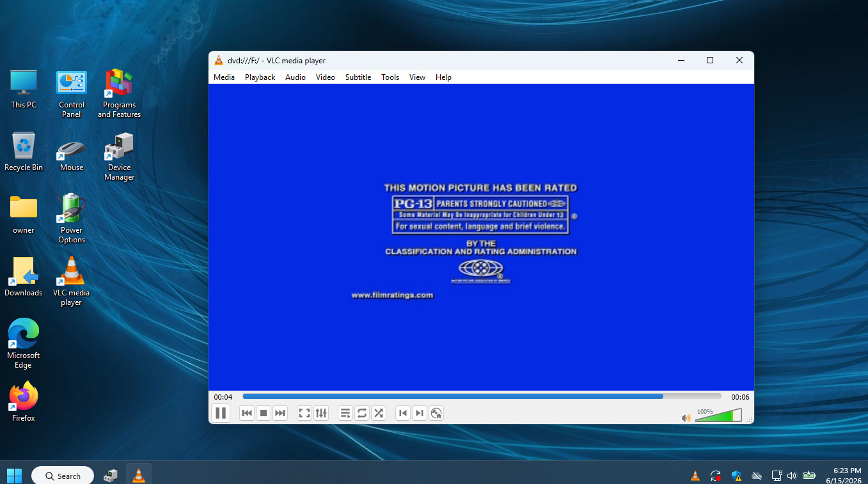Open Windows Security tray icon
This screenshot has height=484, width=868.
736,476
